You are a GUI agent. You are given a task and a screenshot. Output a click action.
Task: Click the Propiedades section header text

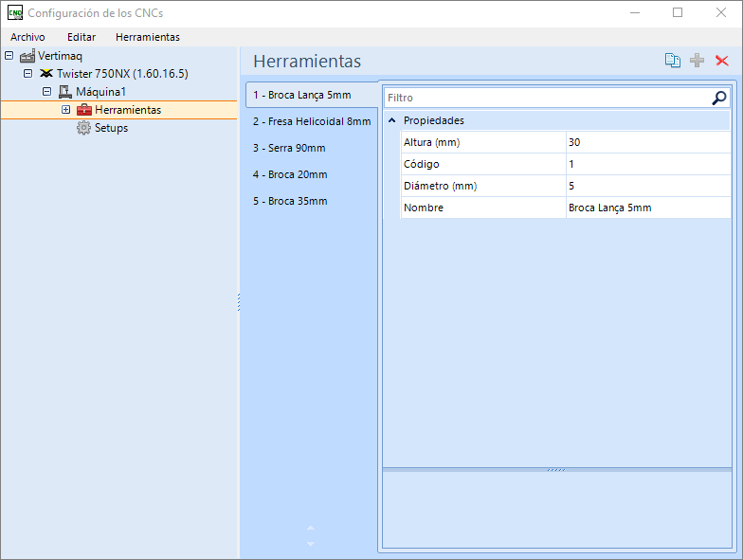point(434,120)
